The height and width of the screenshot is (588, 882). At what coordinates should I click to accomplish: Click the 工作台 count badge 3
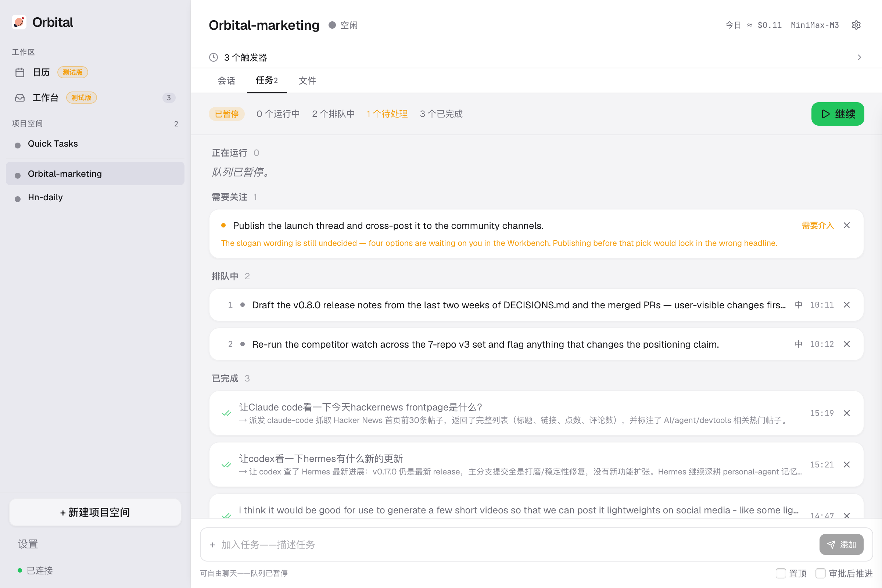[169, 98]
